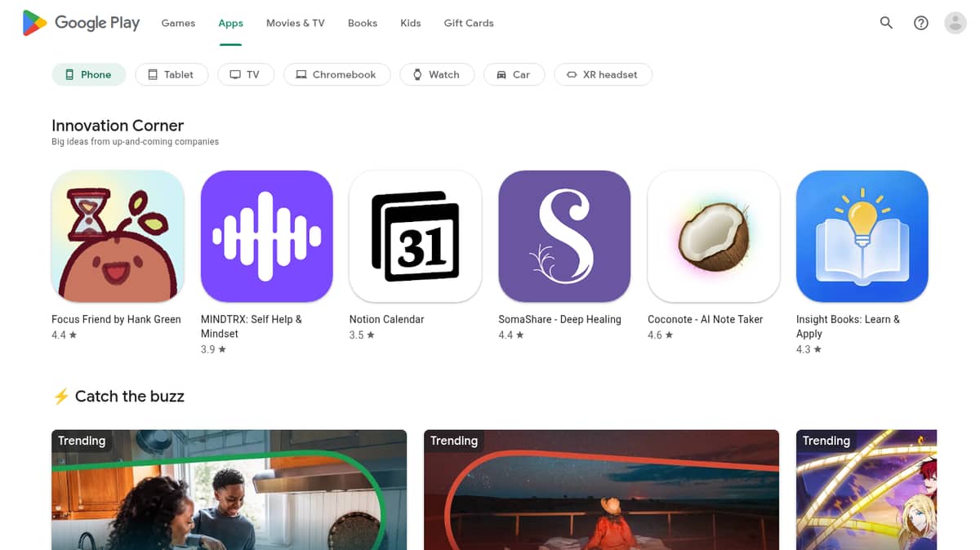Screen dimensions: 980x550
Task: Select the TV device filter chip
Action: tap(245, 74)
